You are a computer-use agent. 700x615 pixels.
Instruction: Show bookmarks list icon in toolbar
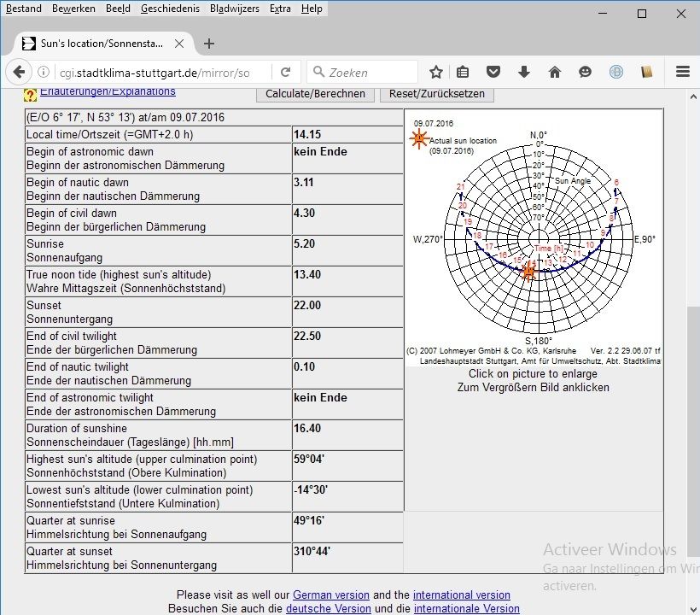463,72
